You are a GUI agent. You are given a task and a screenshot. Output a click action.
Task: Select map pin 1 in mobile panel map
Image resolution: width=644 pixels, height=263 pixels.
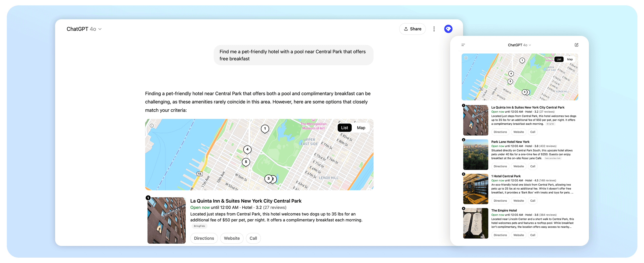(x=522, y=60)
